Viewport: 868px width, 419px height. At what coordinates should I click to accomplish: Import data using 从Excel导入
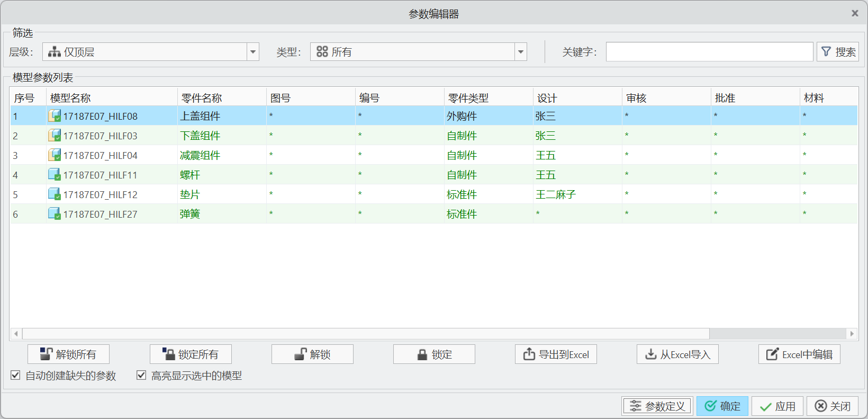pyautogui.click(x=677, y=354)
